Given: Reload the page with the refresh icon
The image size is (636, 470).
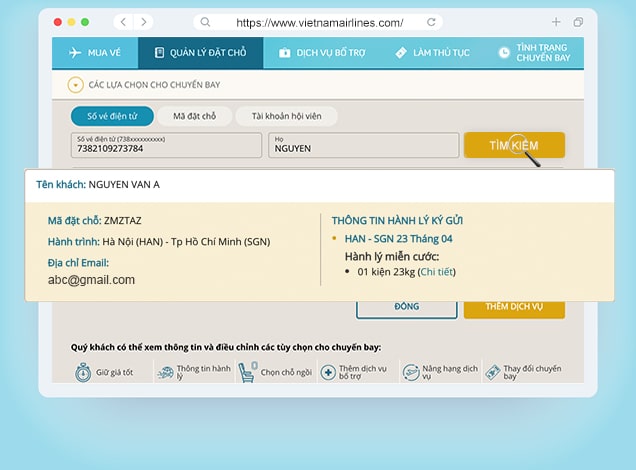Looking at the screenshot, I should [431, 21].
